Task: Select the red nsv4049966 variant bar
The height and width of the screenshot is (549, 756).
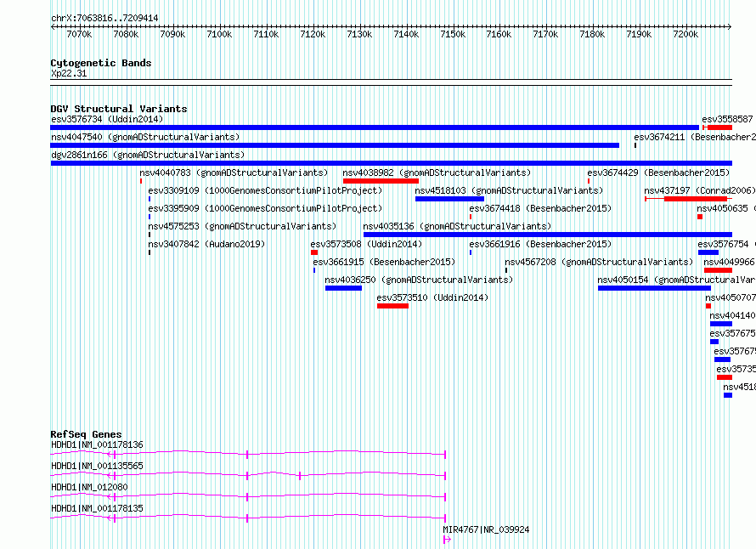Action: pyautogui.click(x=718, y=270)
